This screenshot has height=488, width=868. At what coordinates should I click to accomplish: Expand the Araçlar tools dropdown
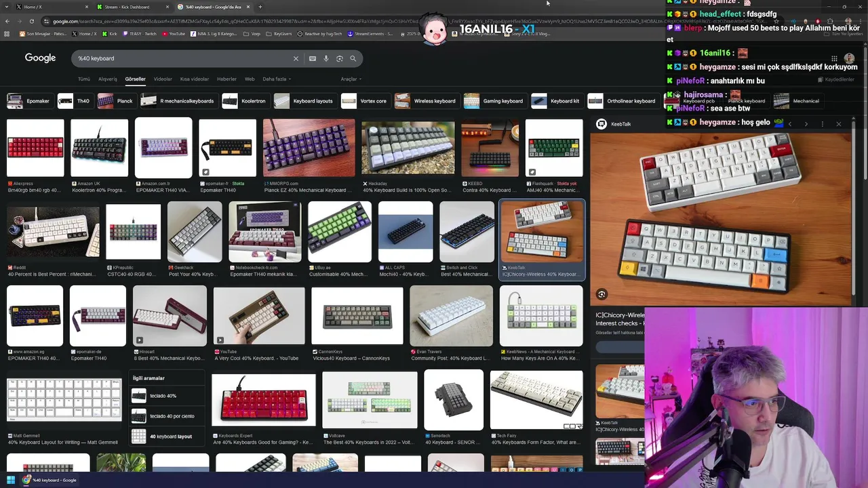coord(351,79)
